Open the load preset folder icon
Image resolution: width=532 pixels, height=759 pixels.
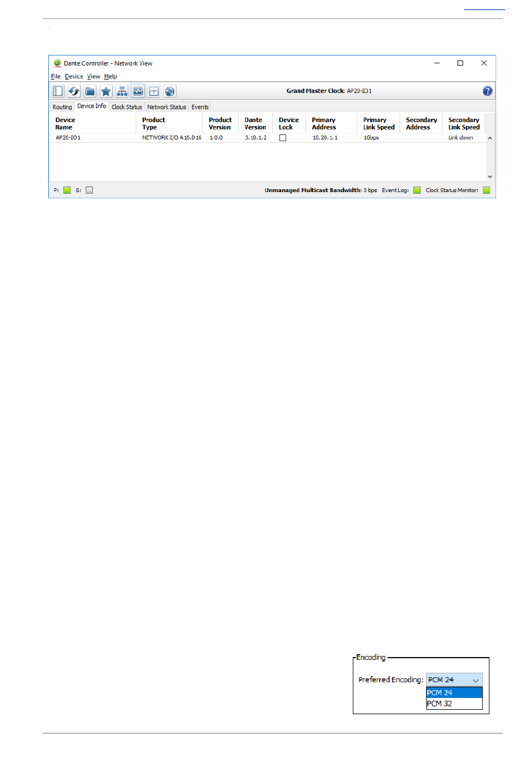pos(90,91)
